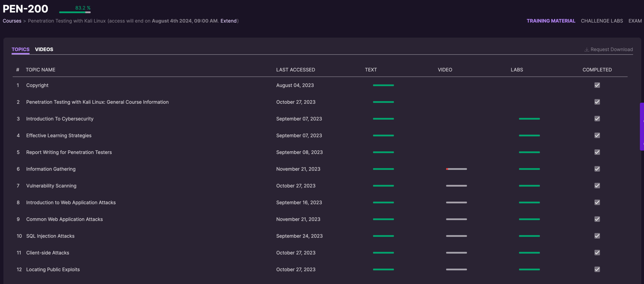Go to Courses breadcrumb link
The width and height of the screenshot is (644, 284).
(12, 21)
